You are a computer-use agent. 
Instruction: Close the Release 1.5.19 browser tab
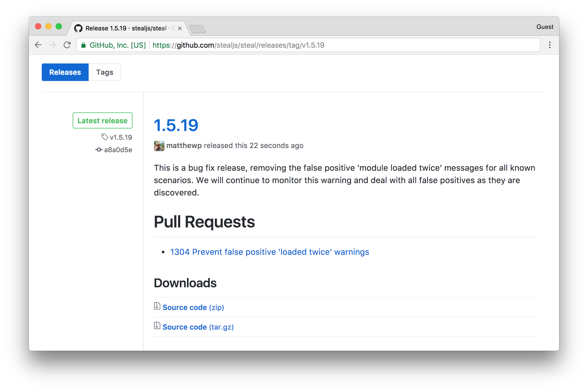[180, 28]
